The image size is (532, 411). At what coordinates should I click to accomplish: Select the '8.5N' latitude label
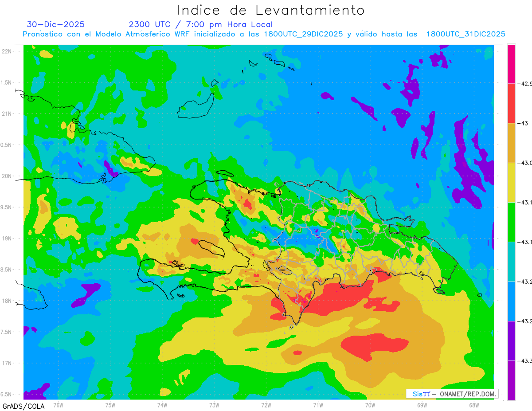7,270
